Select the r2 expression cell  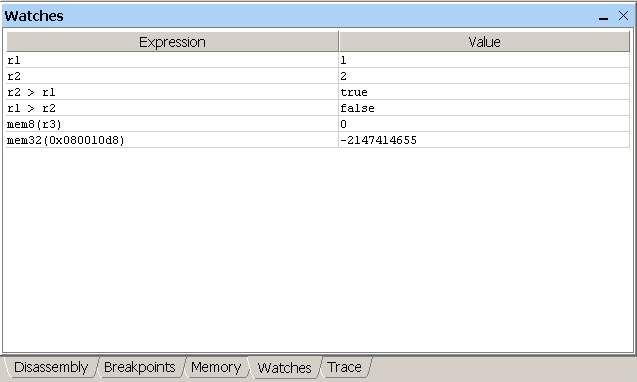(x=172, y=76)
